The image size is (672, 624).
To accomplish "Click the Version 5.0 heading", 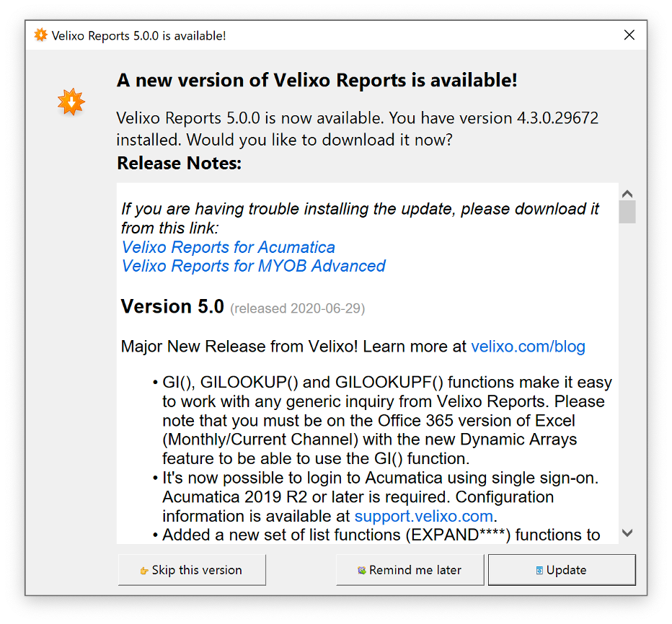I will (172, 306).
